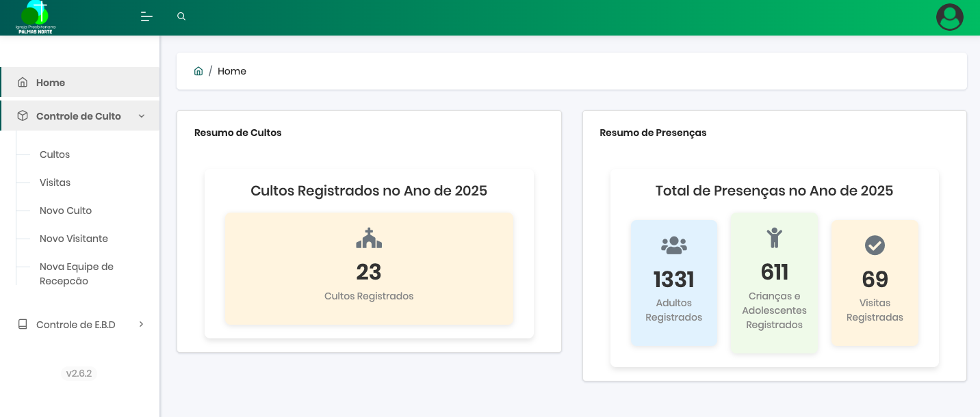Image resolution: width=980 pixels, height=417 pixels.
Task: Select Home in the sidebar
Action: tap(51, 83)
